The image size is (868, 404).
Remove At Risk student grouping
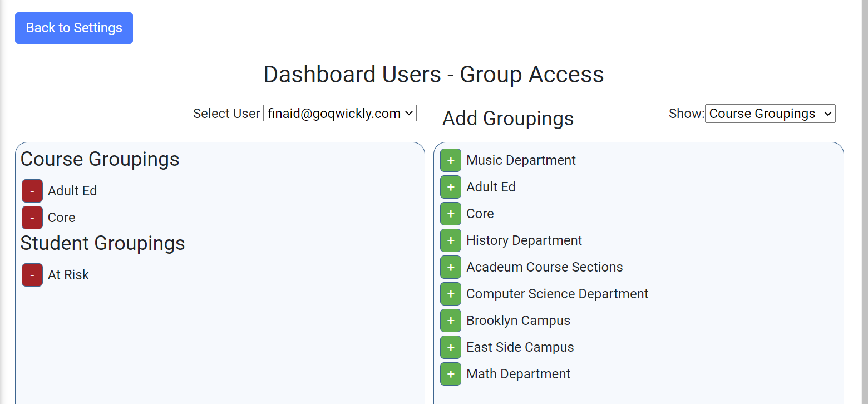[x=32, y=275]
